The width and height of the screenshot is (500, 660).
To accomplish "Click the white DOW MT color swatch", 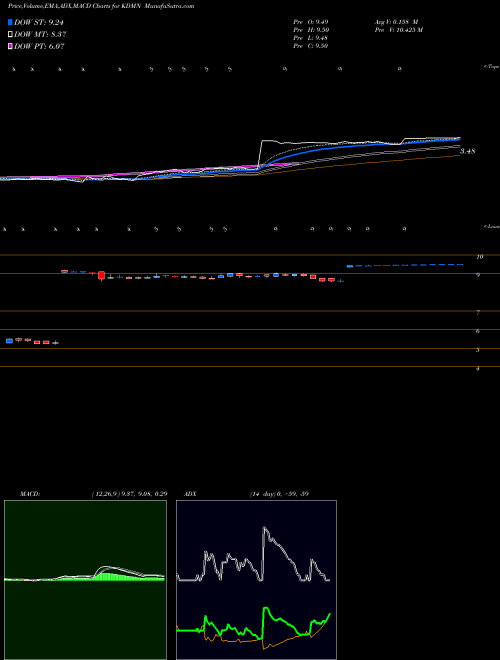I will (10, 34).
